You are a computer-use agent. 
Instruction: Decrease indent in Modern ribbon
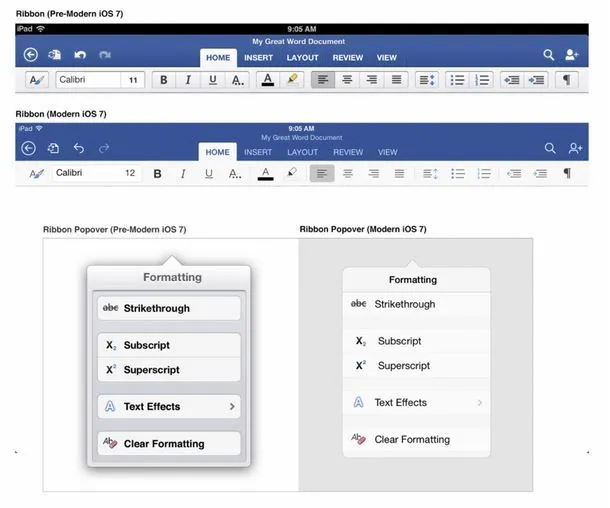click(x=514, y=173)
